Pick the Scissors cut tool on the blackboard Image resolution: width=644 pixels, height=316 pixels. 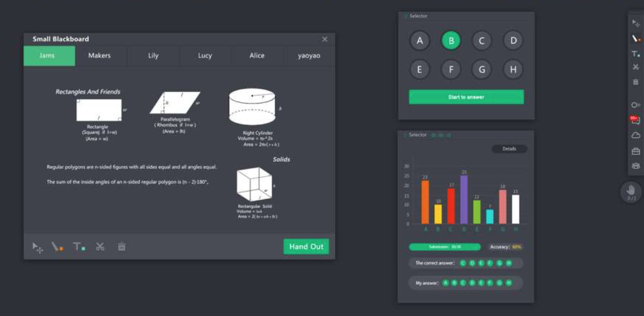(x=101, y=247)
